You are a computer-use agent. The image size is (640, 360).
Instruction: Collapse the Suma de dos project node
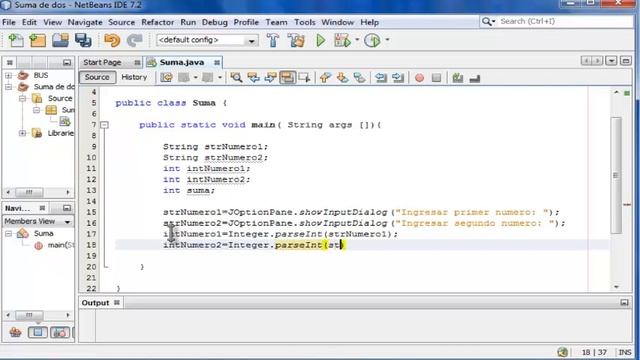click(x=8, y=87)
